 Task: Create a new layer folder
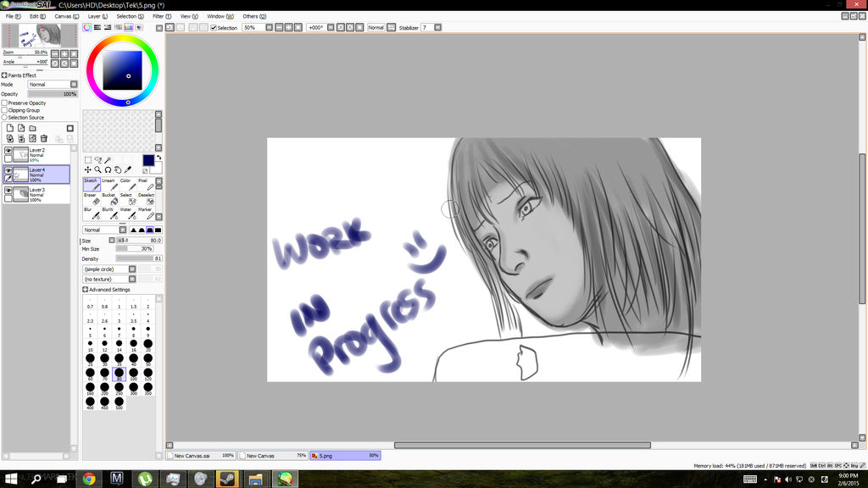pyautogui.click(x=33, y=128)
